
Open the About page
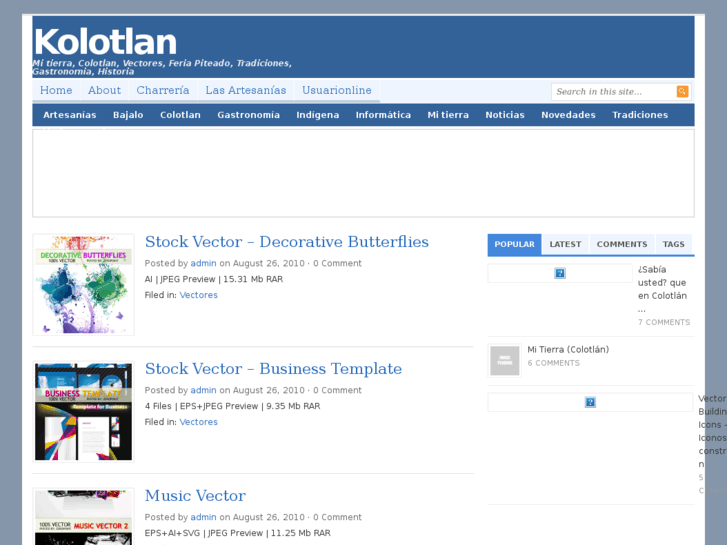coord(104,90)
